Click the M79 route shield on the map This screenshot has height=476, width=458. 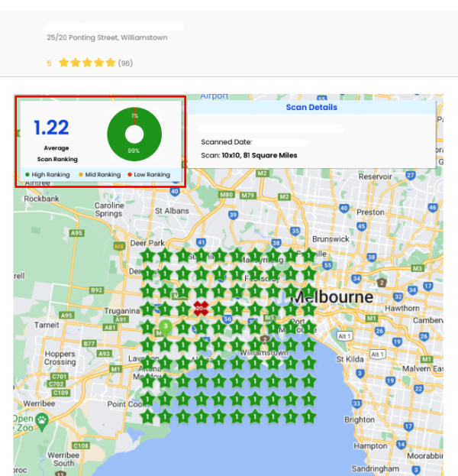248,195
